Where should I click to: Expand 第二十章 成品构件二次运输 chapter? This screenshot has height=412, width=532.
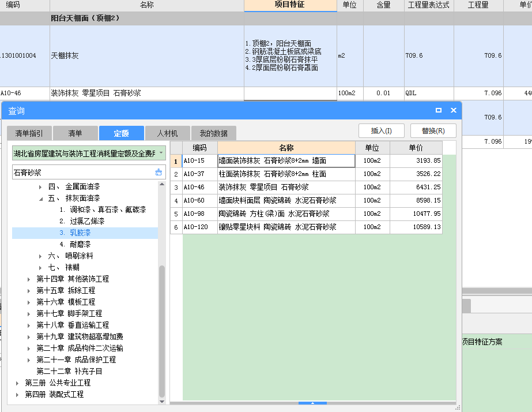[29, 349]
